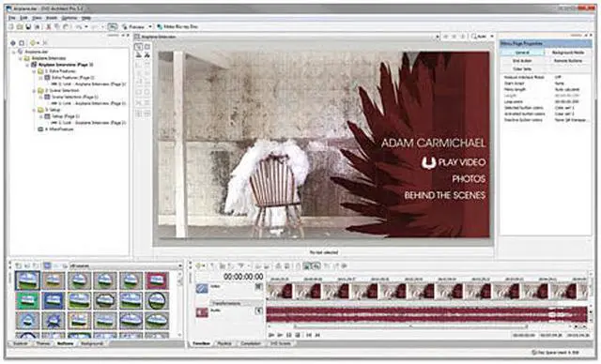The height and width of the screenshot is (364, 601).
Task: Open the File menu
Action: coord(12,18)
